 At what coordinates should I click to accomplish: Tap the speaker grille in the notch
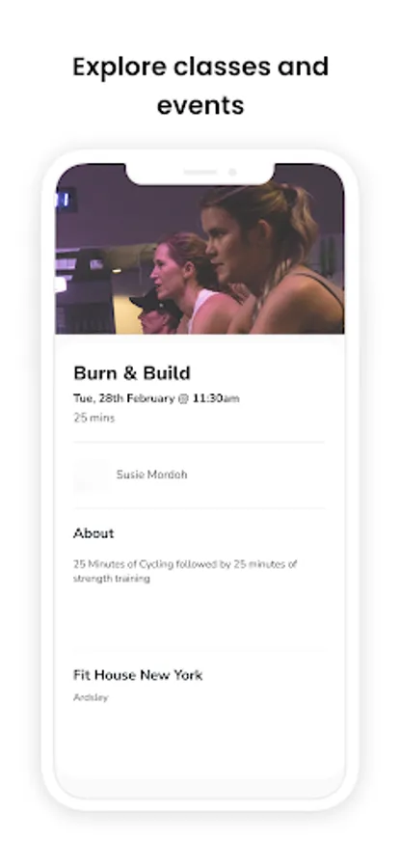[x=200, y=173]
